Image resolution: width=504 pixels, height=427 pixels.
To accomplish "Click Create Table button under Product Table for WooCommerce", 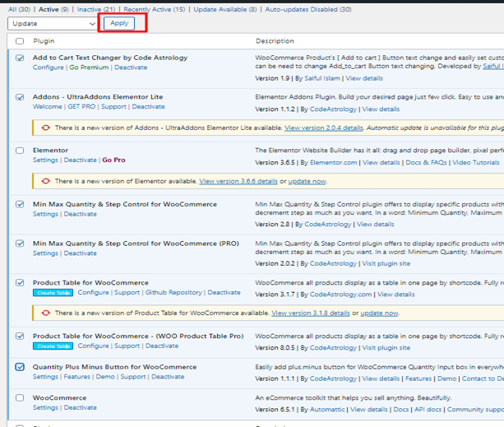I will pyautogui.click(x=53, y=293).
